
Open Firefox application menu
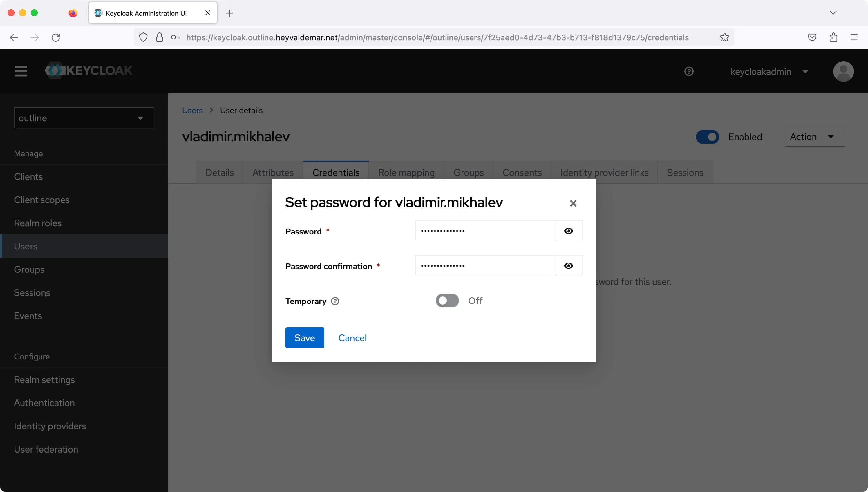coord(854,37)
